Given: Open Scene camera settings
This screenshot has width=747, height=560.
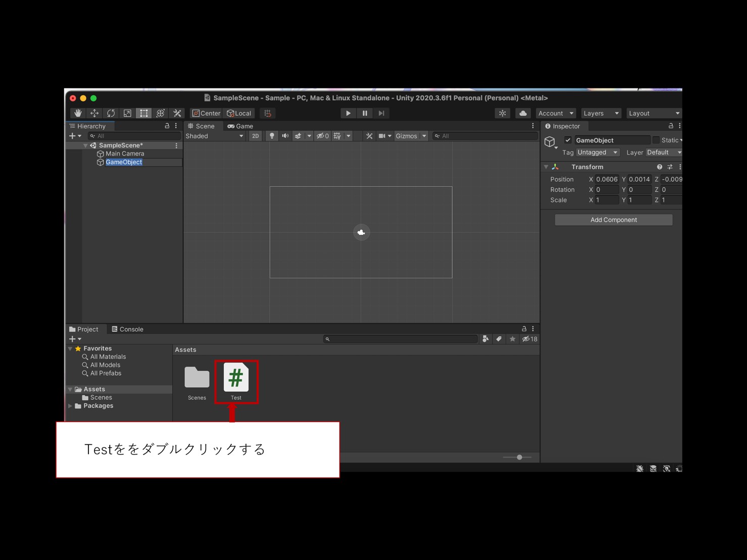Looking at the screenshot, I should tap(382, 136).
